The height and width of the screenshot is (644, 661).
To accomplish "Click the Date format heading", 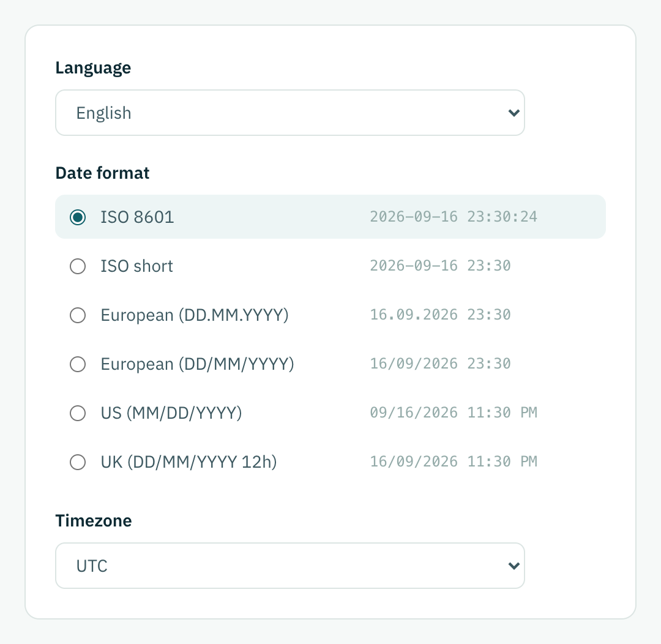I will click(x=102, y=173).
